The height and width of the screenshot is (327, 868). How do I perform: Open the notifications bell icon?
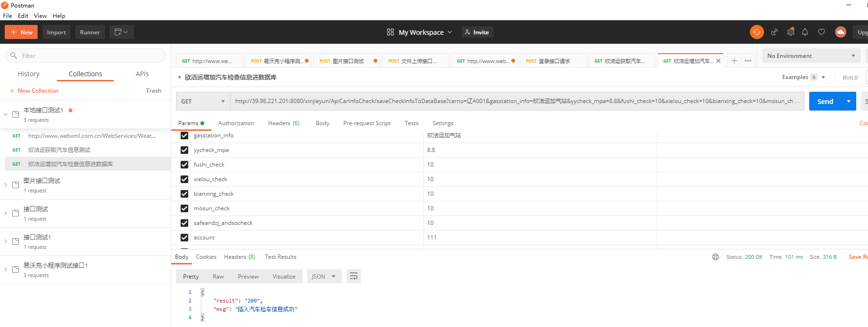[805, 32]
